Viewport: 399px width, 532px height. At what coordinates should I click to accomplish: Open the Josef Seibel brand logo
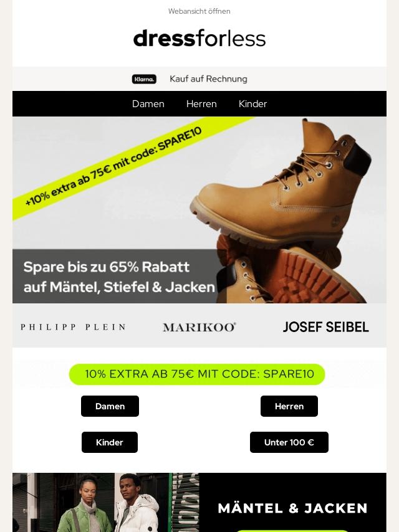[x=325, y=327]
